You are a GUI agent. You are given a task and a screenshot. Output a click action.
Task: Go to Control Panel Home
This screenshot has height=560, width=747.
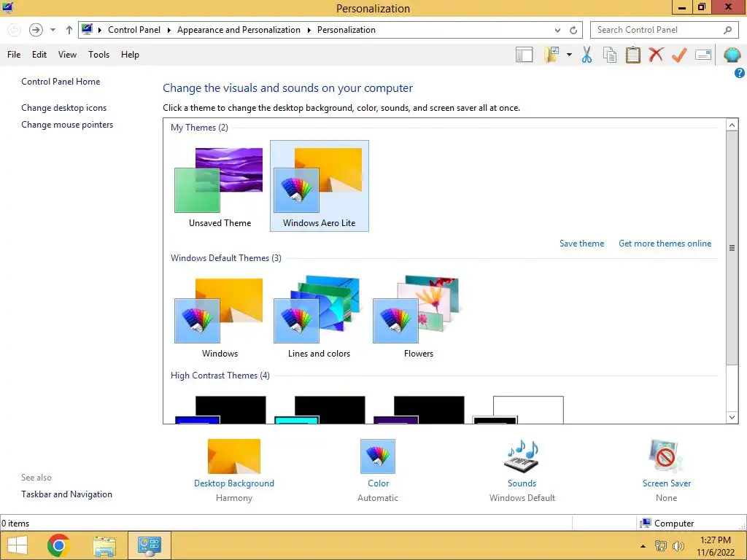[x=61, y=82]
